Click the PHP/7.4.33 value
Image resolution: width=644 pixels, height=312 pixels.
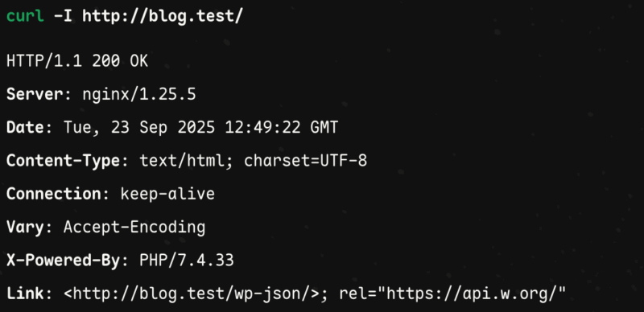(x=187, y=261)
